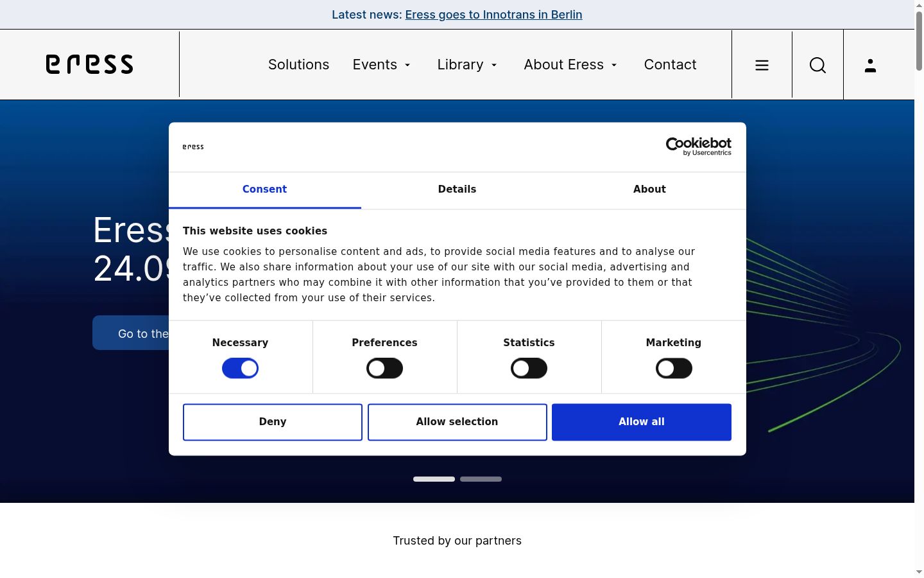924x578 pixels.
Task: Open the Solutions menu item
Action: (x=298, y=64)
